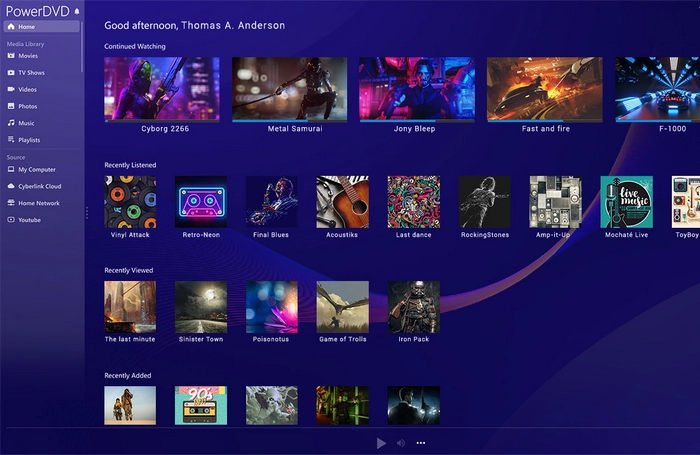Open the Sinister Town thumbnail

pos(201,307)
